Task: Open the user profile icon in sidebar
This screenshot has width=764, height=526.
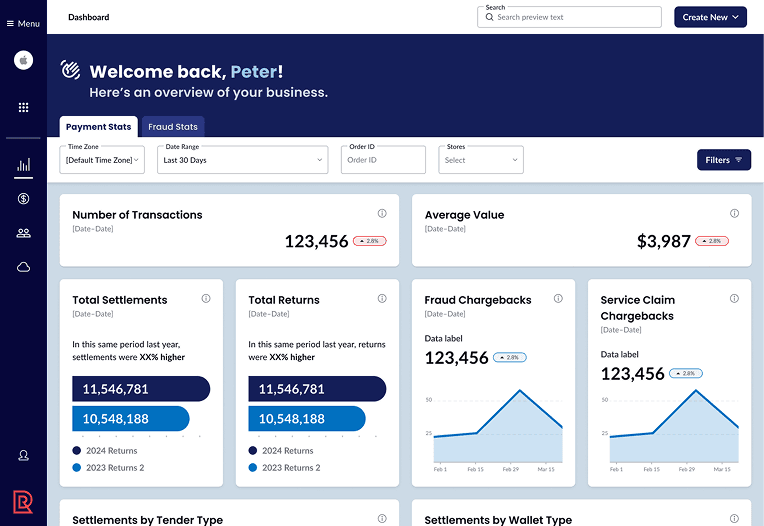Action: pyautogui.click(x=23, y=455)
